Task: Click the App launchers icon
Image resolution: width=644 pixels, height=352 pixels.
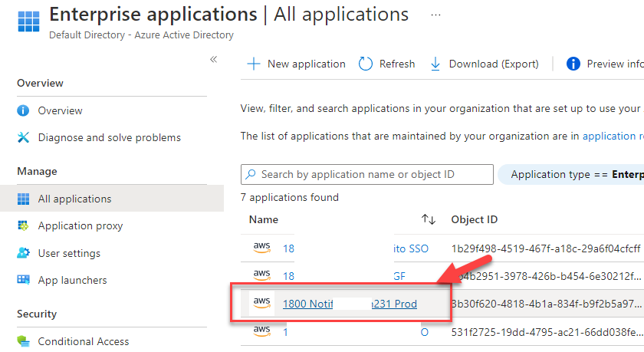Action: coord(24,280)
